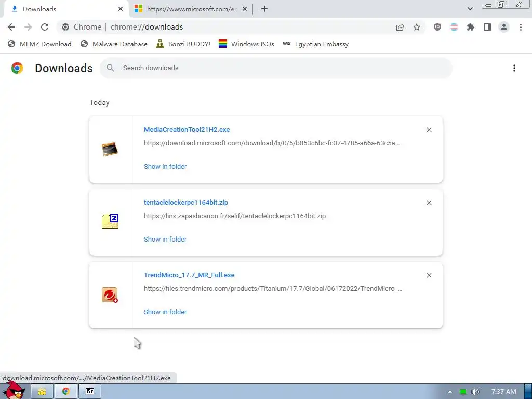
Task: Click the Show desktop strip
Action: (528, 392)
